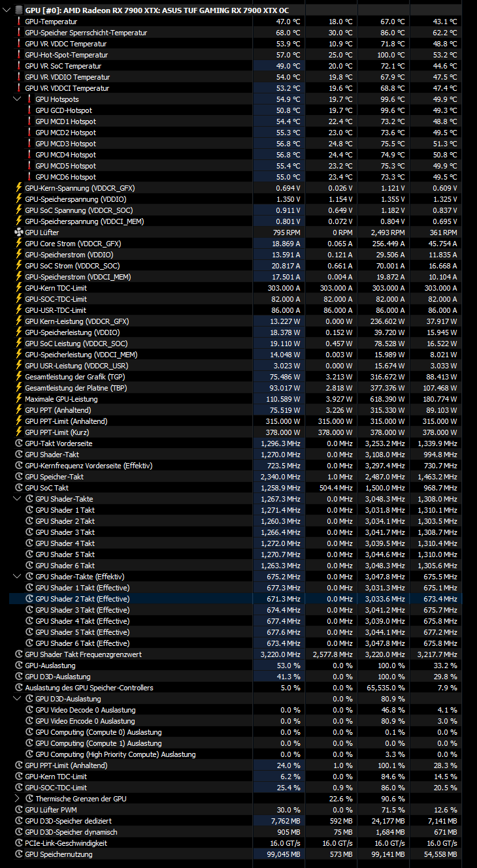Viewport: 477px width, 868px height.
Task: Click lightning icon of GPU PPT-Limit (Kurz)
Action: (19, 432)
